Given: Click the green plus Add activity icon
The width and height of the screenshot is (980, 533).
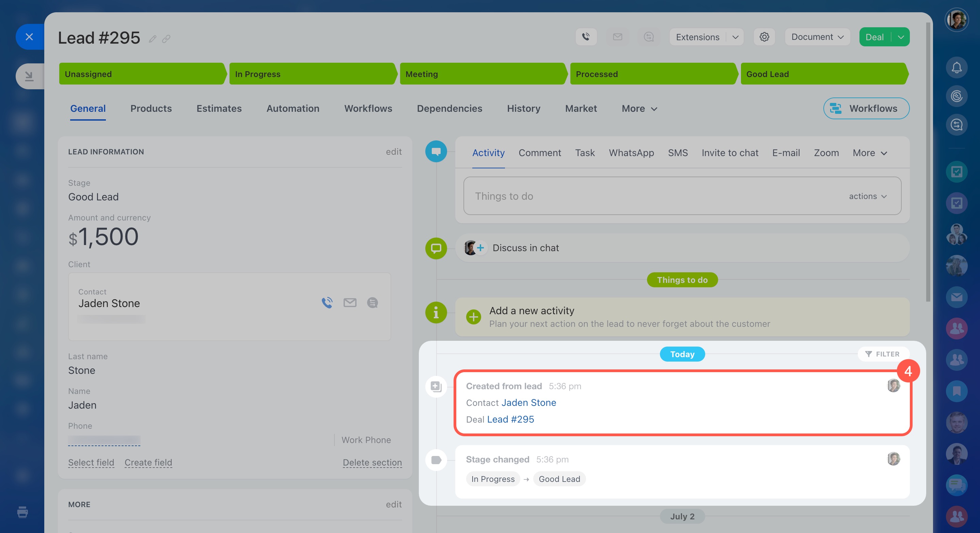Looking at the screenshot, I should point(473,317).
